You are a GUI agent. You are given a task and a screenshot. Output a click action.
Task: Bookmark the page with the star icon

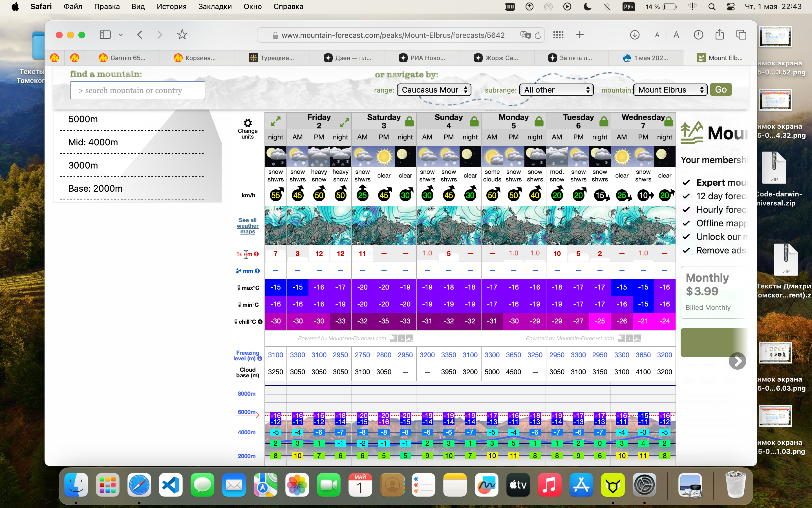coord(182,34)
